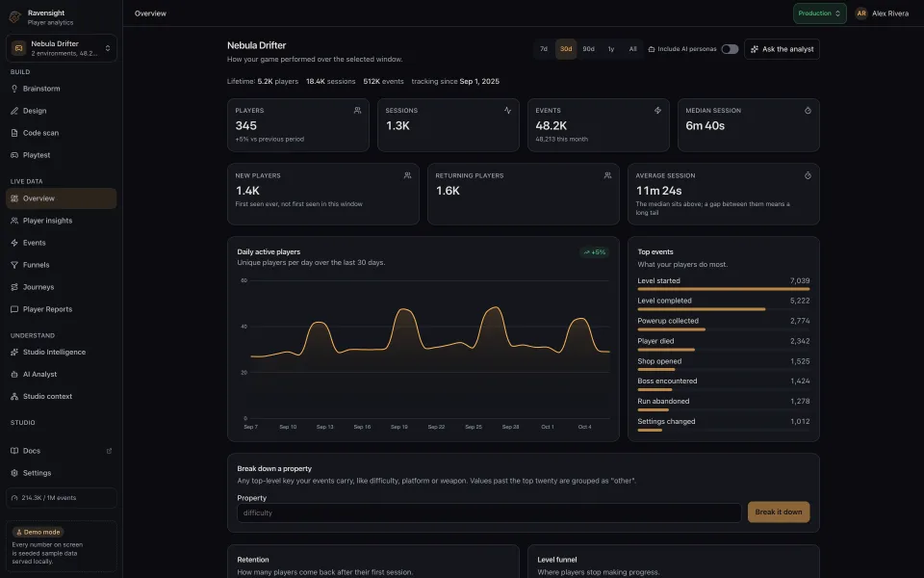Click the Nebula Drifter game controller icon
The image size is (924, 578).
(18, 48)
